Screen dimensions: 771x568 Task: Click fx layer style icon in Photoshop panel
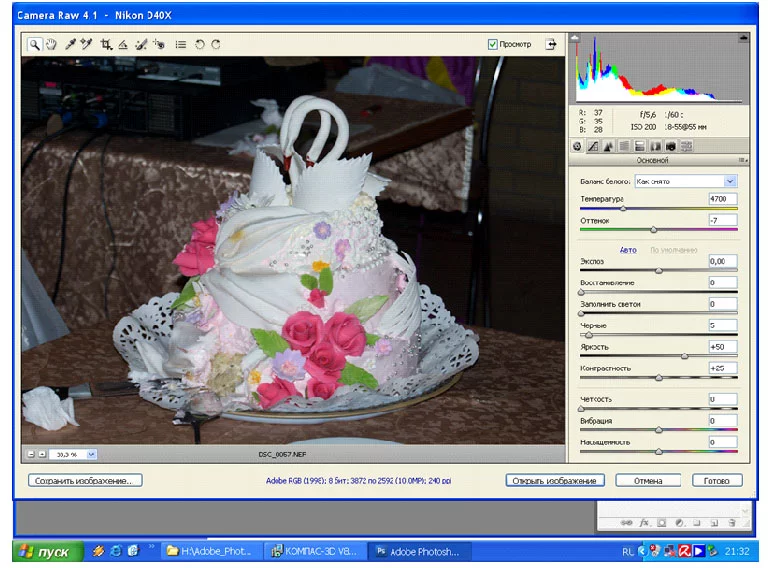tap(644, 523)
